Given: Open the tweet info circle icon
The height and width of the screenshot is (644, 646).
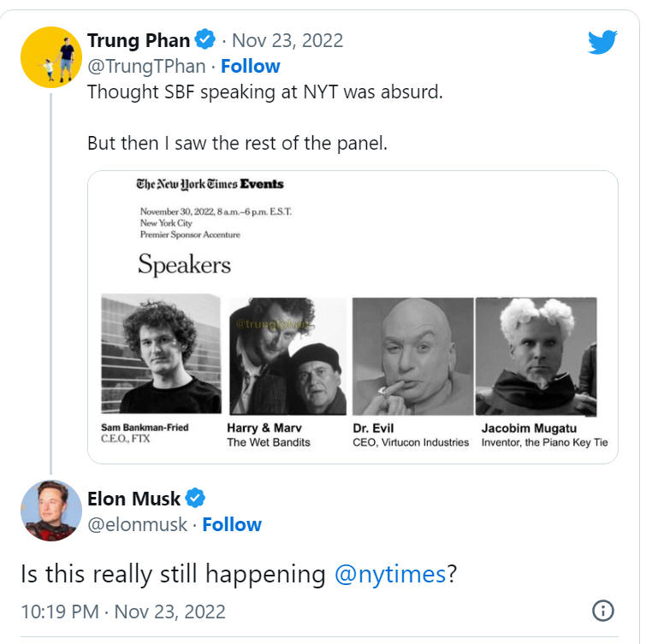Looking at the screenshot, I should pyautogui.click(x=602, y=611).
